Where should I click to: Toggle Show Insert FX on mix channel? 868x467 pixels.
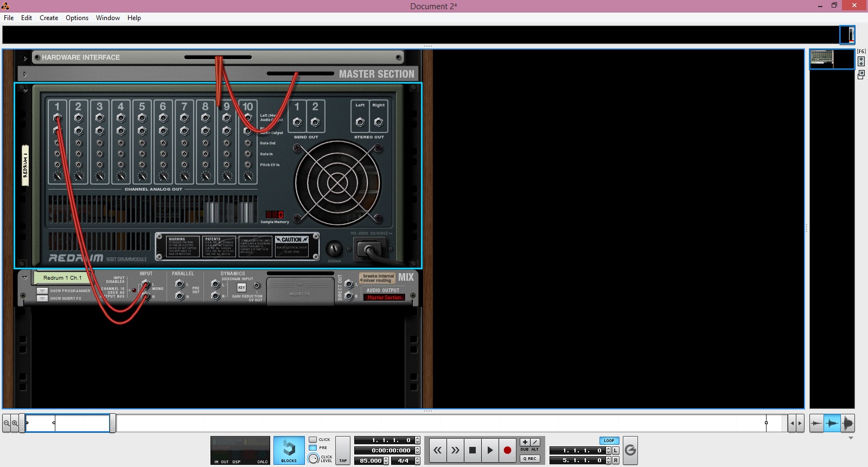click(42, 298)
